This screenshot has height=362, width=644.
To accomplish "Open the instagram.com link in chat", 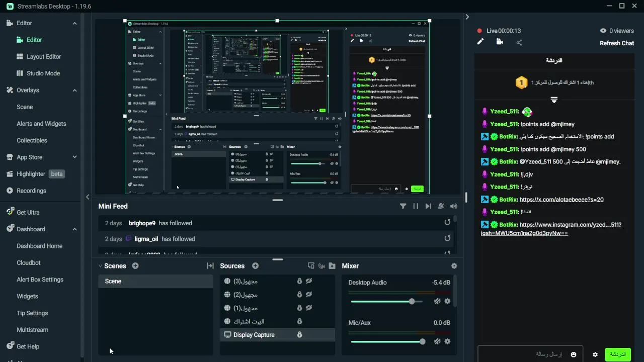I will [x=551, y=229].
